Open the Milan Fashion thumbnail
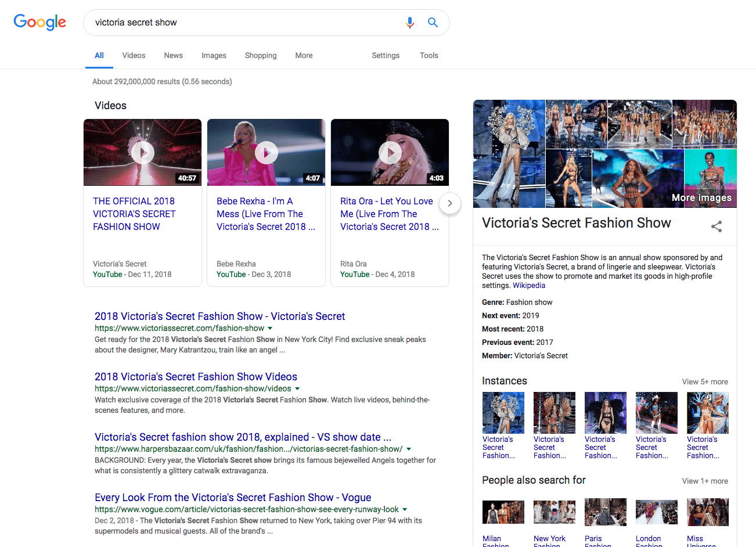 pos(503,512)
